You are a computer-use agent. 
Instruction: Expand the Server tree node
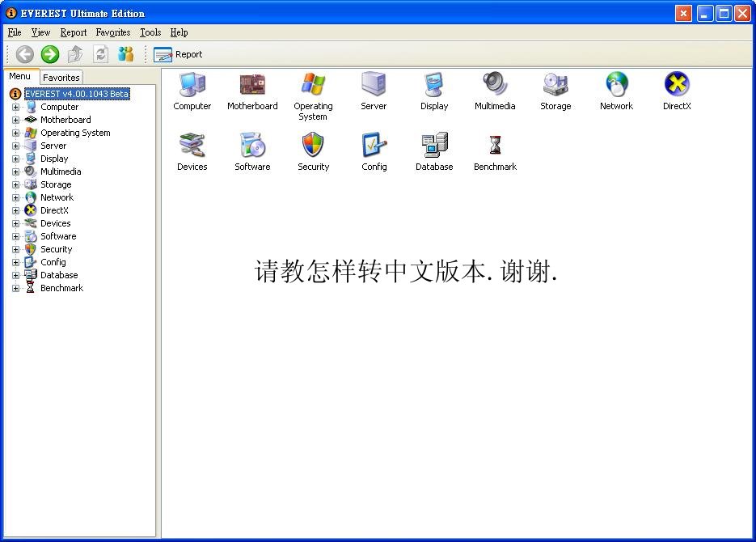pyautogui.click(x=15, y=146)
